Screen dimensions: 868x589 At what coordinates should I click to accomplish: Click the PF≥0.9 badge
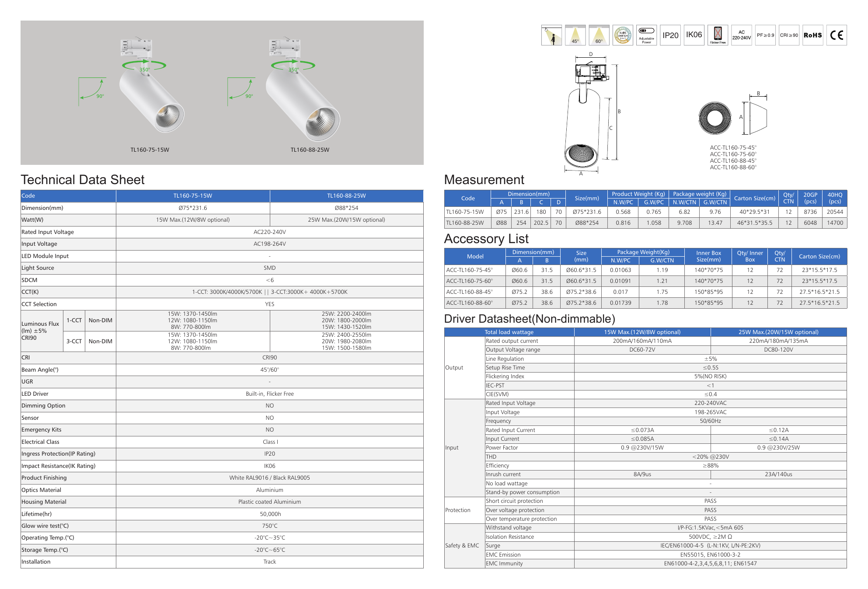click(x=765, y=35)
